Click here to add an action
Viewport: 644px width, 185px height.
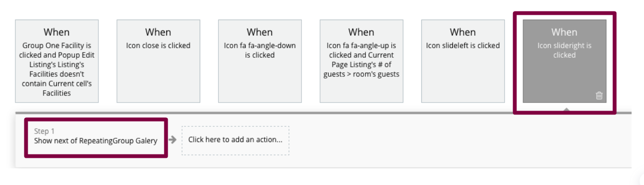235,140
